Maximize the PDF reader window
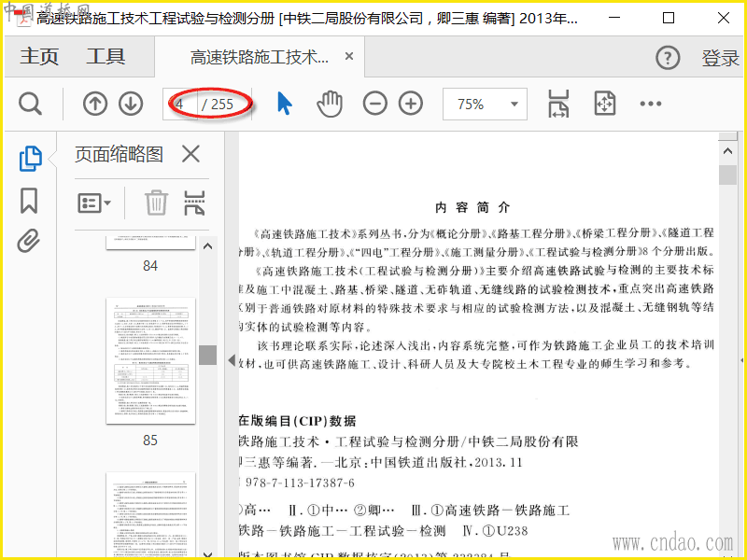This screenshot has height=560, width=747. (x=669, y=18)
